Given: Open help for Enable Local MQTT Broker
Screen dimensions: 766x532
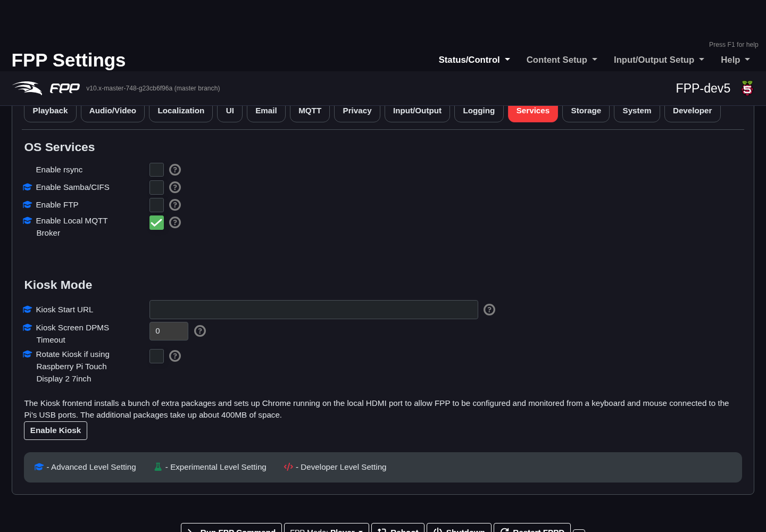Looking at the screenshot, I should [175, 222].
